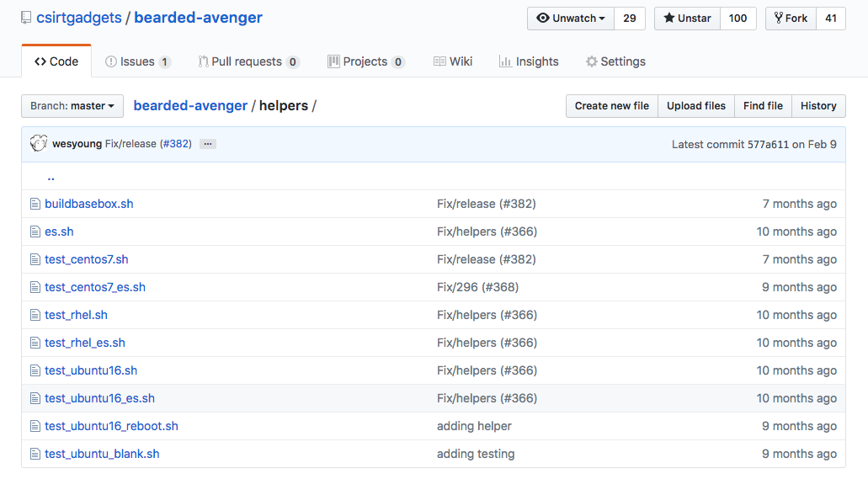Click Upload files button
Screen dimensions: 868x495
click(x=696, y=106)
